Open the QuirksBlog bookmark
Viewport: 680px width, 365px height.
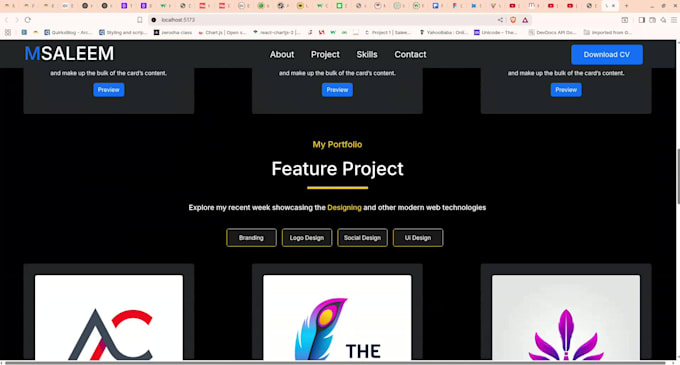[x=68, y=33]
